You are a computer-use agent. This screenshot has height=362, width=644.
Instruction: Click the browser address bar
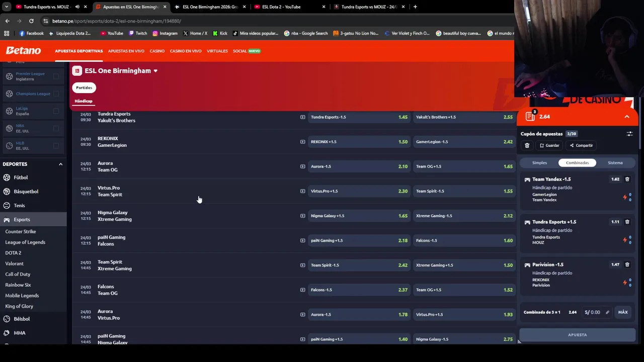[277, 21]
